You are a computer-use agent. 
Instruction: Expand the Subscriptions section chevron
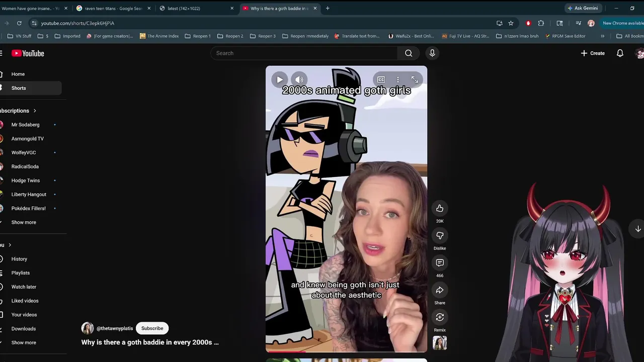[35, 111]
